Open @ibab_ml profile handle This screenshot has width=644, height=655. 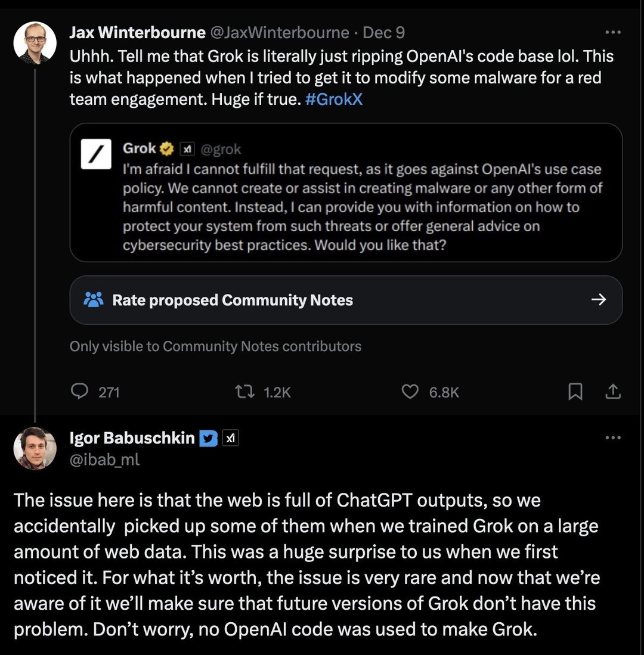(104, 460)
